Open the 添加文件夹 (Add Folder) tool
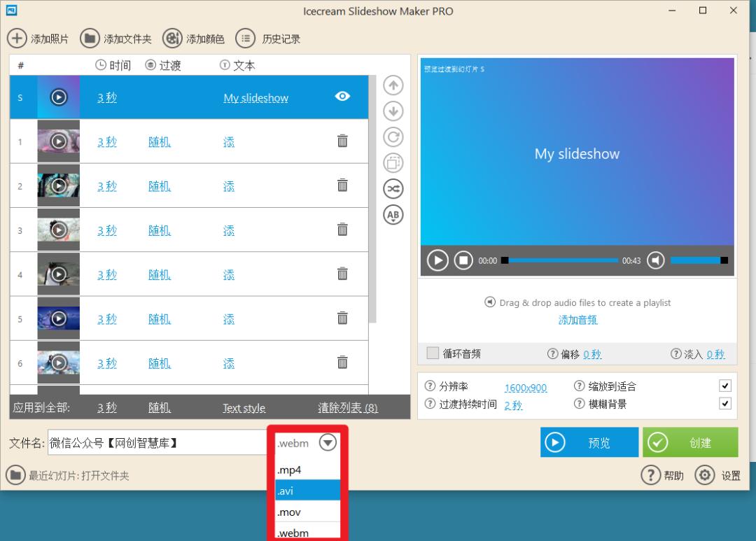 90,38
